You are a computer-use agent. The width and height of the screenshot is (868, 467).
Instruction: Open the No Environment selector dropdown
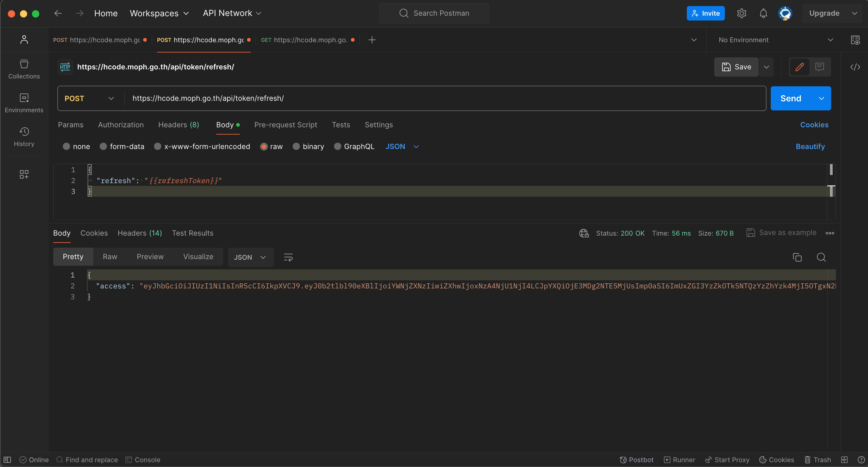[775, 40]
